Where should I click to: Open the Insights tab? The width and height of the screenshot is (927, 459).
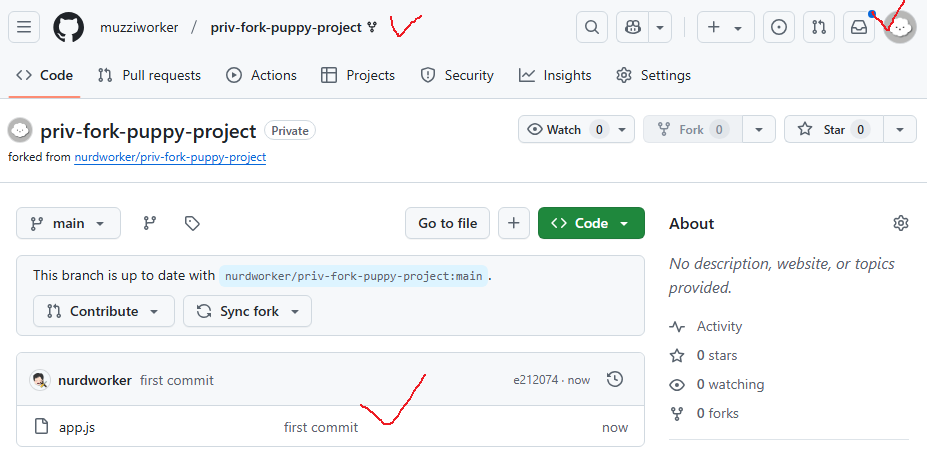(x=555, y=75)
